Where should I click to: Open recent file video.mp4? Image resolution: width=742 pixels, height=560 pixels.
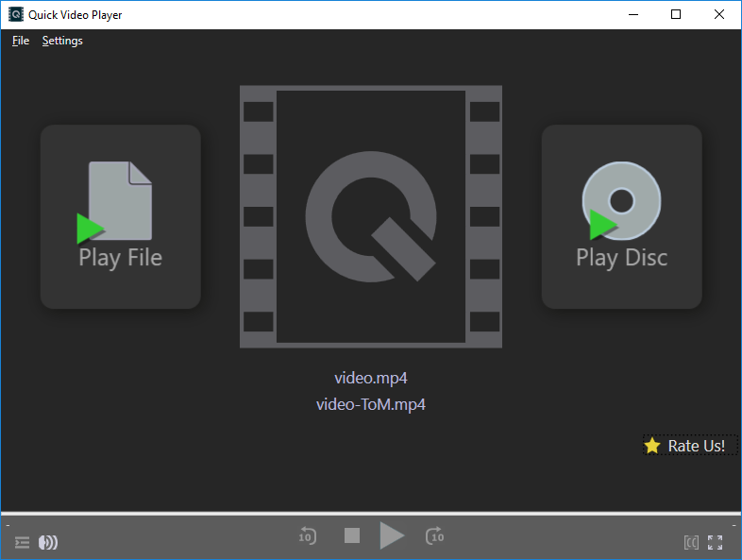[370, 378]
